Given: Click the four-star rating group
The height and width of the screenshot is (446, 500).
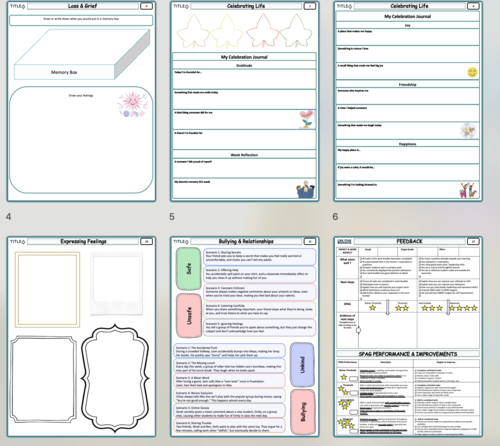Looking at the screenshot, I should coord(463,308).
